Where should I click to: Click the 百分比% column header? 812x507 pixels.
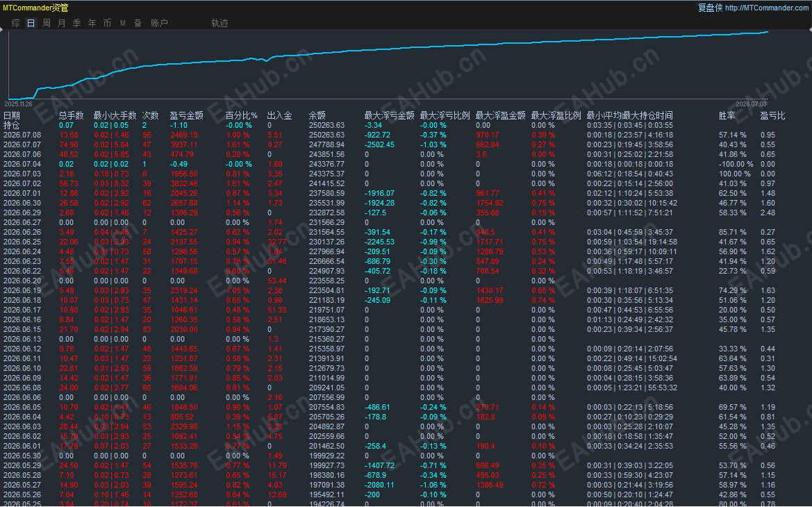[241, 115]
